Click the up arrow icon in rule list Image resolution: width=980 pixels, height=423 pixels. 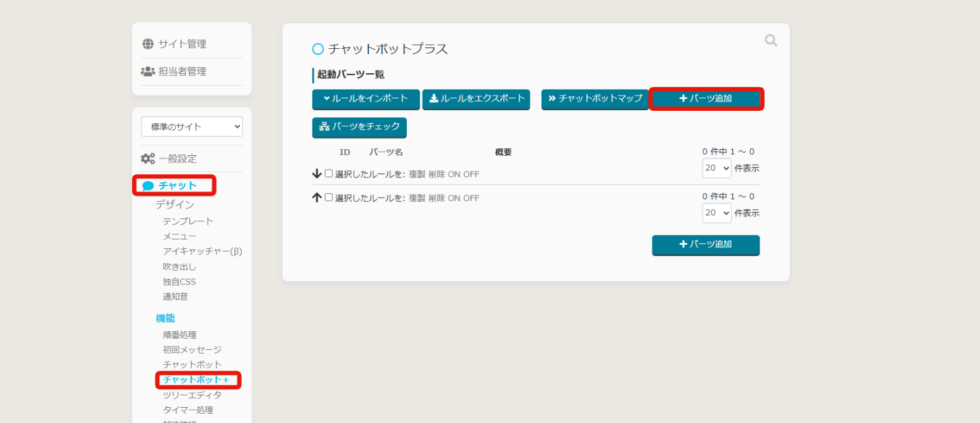point(317,198)
